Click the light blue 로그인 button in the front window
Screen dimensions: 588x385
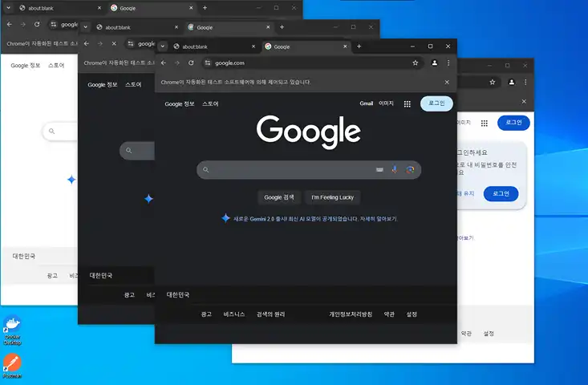pos(436,103)
